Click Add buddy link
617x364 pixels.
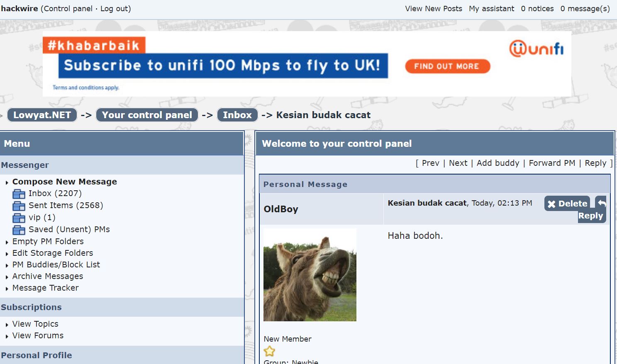[x=498, y=163]
